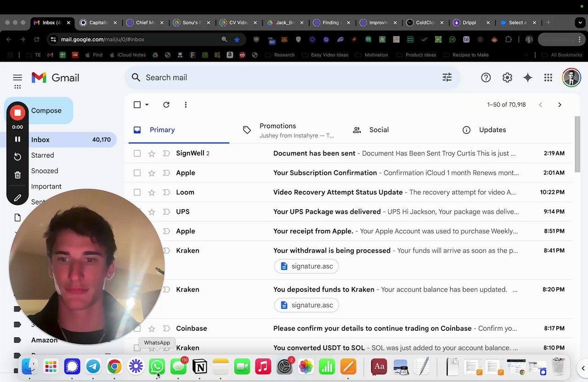Open the Amazon label
The height and width of the screenshot is (382, 588).
pyautogui.click(x=44, y=340)
